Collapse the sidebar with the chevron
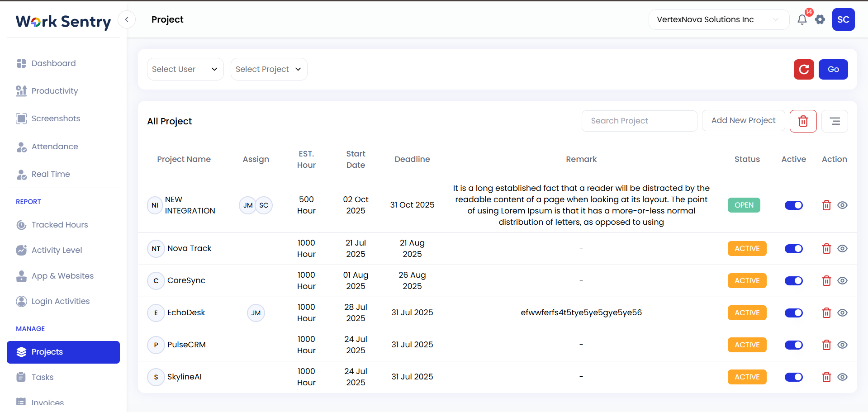 (x=127, y=19)
